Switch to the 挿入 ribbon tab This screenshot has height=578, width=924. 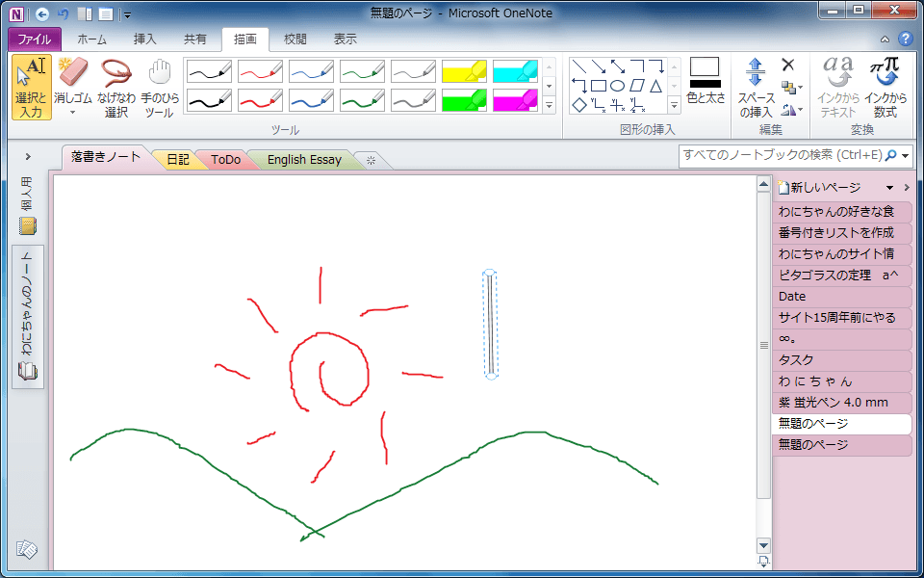(x=144, y=39)
